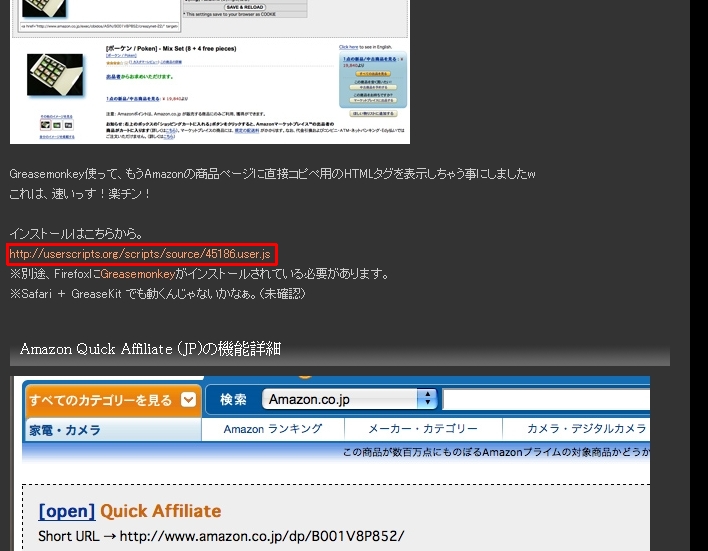The width and height of the screenshot is (708, 551).
Task: Follow the orange Greasemonkey link
Action: point(138,274)
